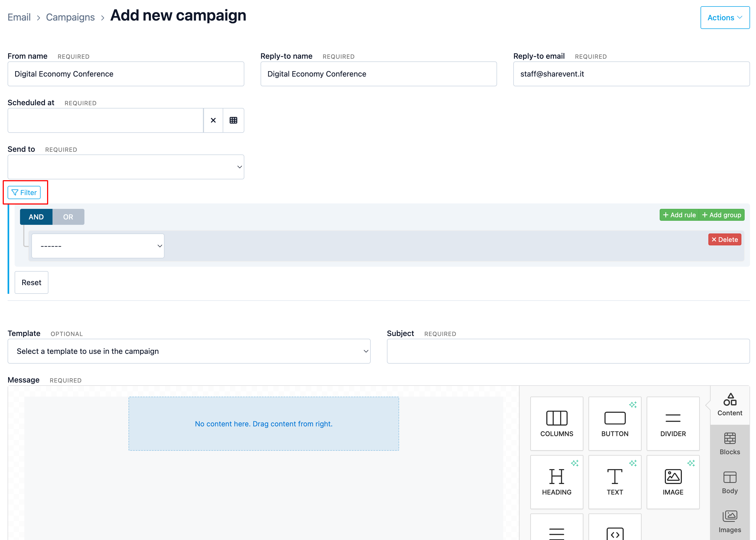Image resolution: width=756 pixels, height=540 pixels.
Task: Select the HEADING content block
Action: [x=556, y=482]
